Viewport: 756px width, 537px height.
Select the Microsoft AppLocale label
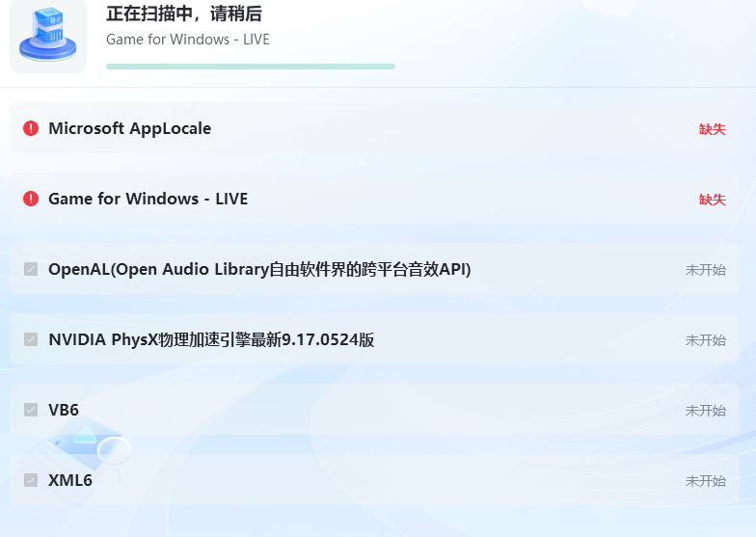[x=129, y=129]
